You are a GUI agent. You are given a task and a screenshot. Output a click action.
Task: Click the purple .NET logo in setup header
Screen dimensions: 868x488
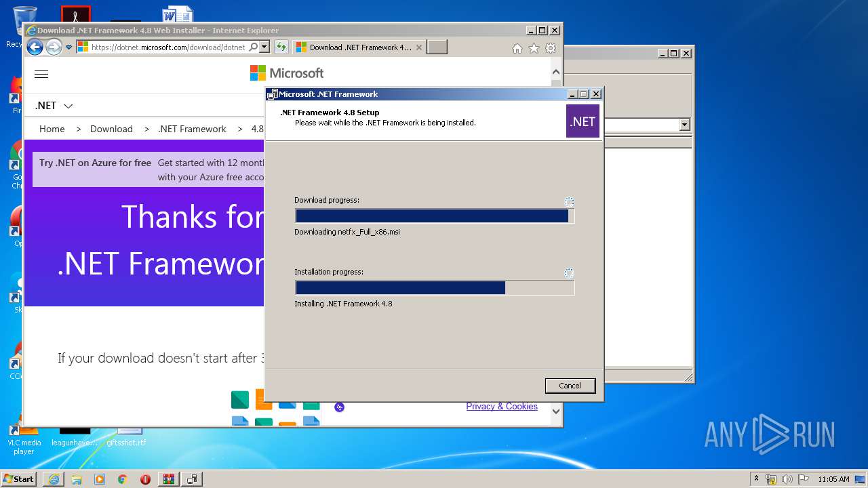(x=583, y=121)
